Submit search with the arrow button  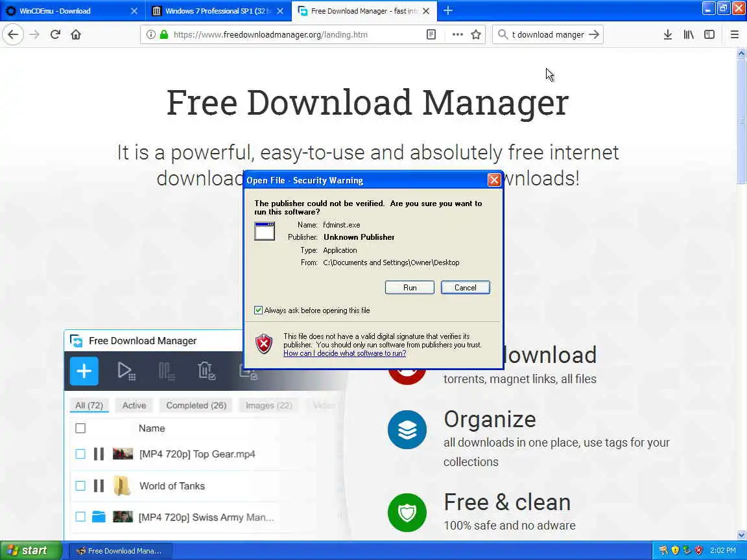(593, 34)
